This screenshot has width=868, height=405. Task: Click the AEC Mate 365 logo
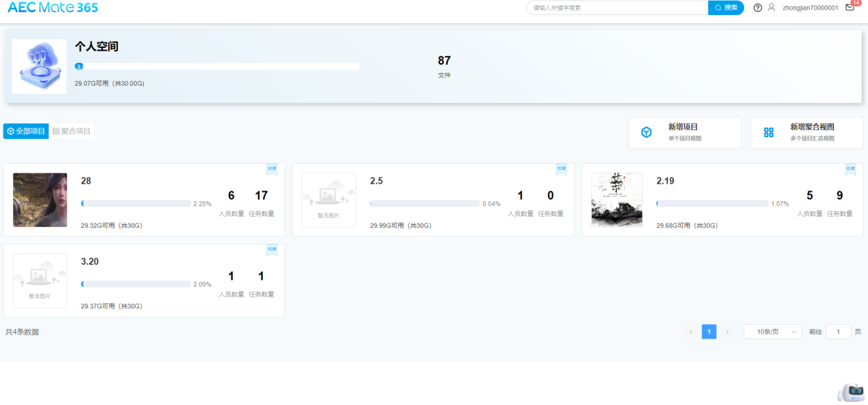pos(53,8)
